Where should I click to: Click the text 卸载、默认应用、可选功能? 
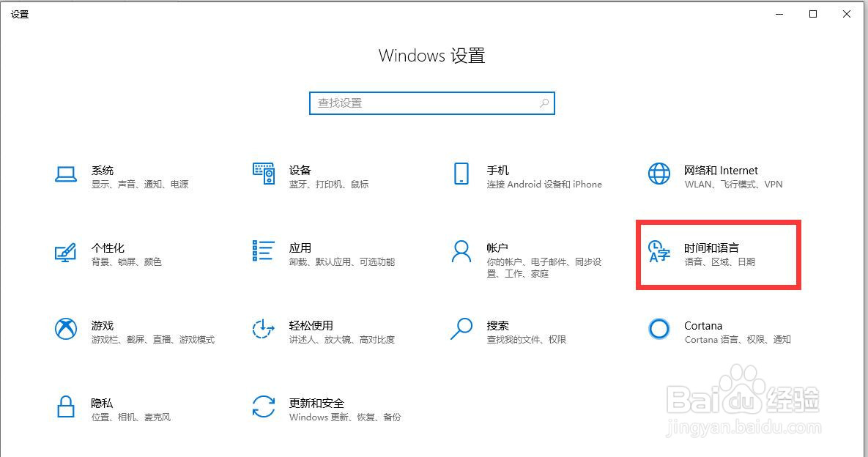click(x=342, y=261)
